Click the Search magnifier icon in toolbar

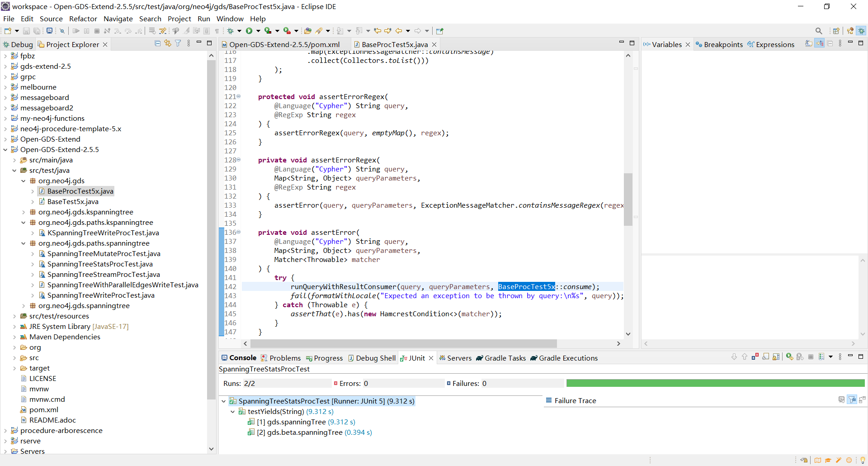819,31
